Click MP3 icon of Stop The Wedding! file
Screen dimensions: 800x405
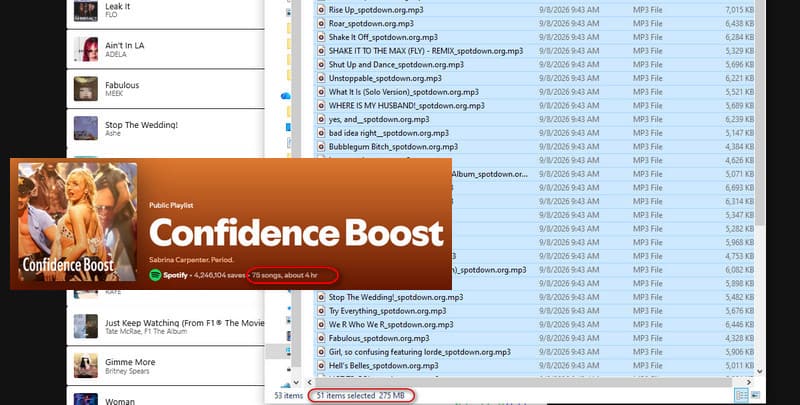click(321, 297)
